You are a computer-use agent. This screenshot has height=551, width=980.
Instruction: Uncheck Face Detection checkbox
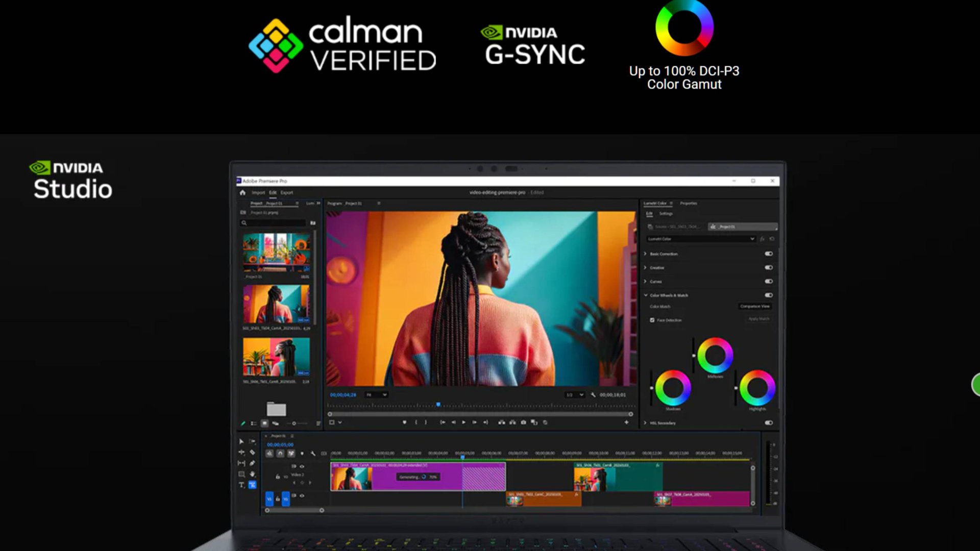click(652, 320)
